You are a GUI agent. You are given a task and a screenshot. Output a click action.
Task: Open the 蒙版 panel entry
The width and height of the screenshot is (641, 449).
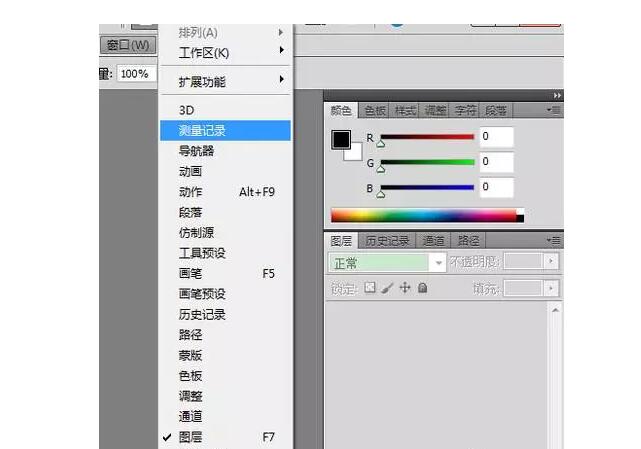coord(225,355)
